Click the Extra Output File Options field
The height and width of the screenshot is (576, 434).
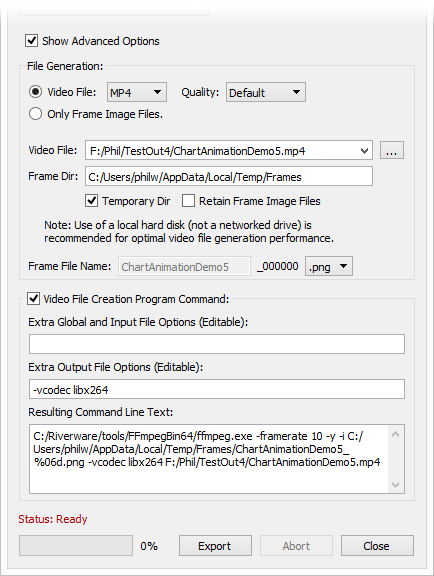point(217,389)
